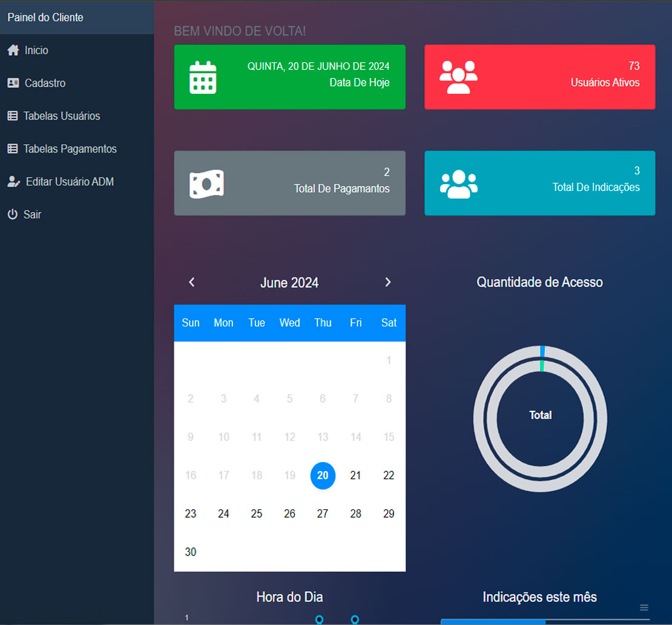The width and height of the screenshot is (672, 625).
Task: Select June 27 in the calendar
Action: coord(323,514)
